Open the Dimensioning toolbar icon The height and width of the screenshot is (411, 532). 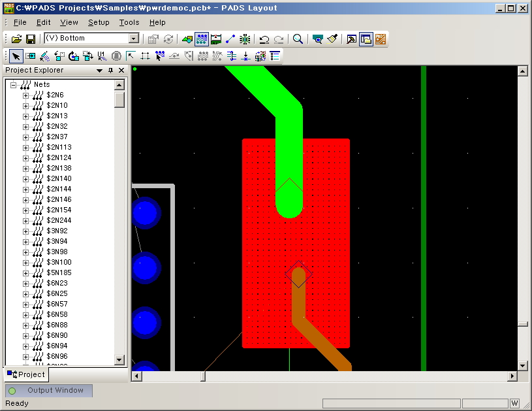point(216,39)
